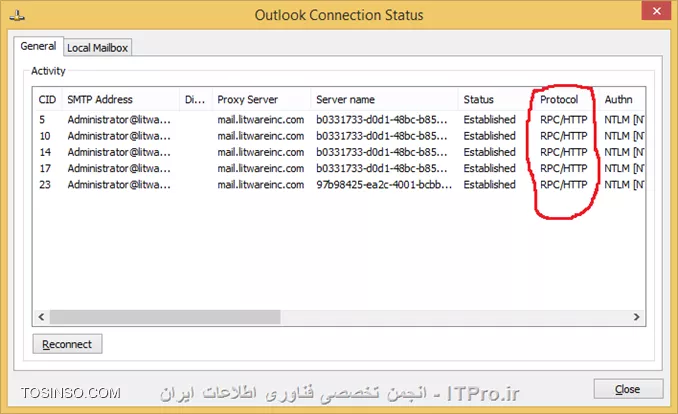Click NTLM value in CID 14 row

(x=624, y=152)
